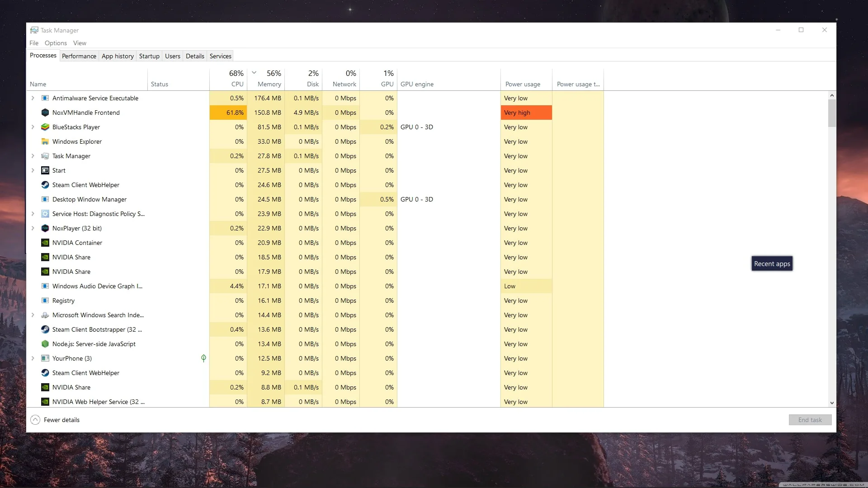Open the File menu
Viewport: 868px width, 488px height.
[x=34, y=43]
